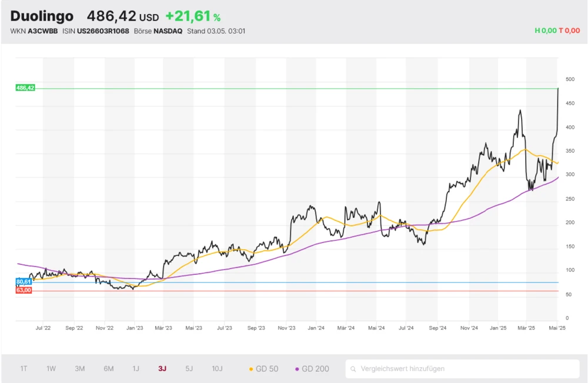Select the active 3J range

[x=162, y=369]
